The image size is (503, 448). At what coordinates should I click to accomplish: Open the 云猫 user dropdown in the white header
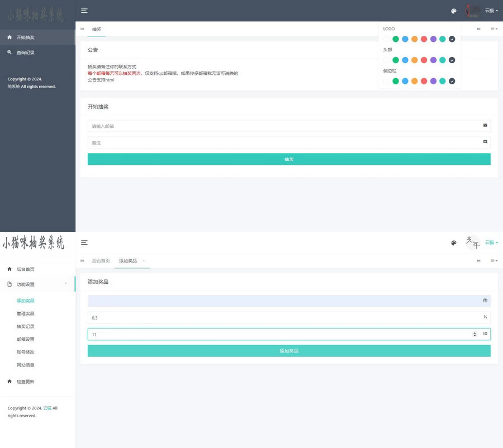pyautogui.click(x=491, y=242)
